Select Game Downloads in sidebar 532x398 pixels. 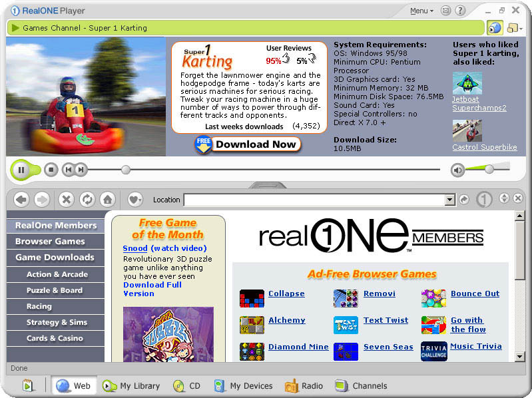[x=55, y=258]
